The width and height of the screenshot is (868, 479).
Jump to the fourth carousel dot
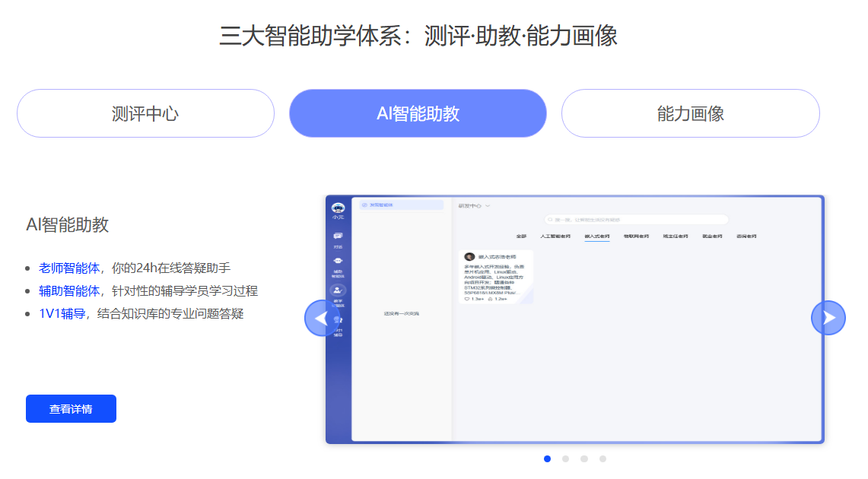tap(603, 458)
